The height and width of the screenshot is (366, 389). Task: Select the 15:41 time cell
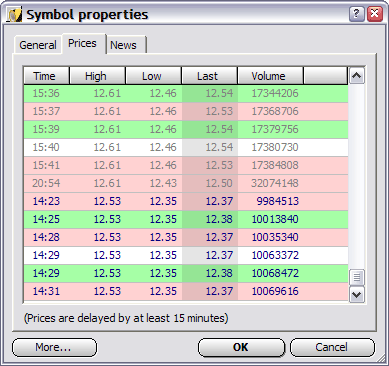(x=46, y=165)
